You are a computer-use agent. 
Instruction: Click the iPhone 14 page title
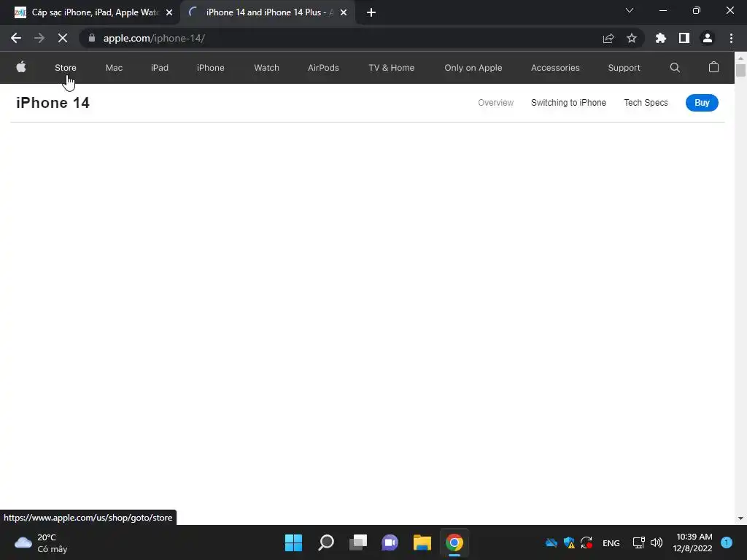click(x=53, y=103)
